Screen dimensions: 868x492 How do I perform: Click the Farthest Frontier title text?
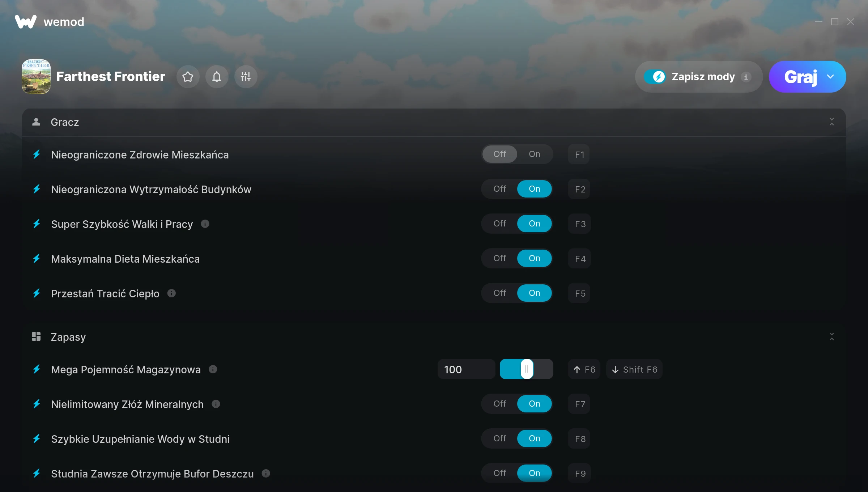point(111,77)
